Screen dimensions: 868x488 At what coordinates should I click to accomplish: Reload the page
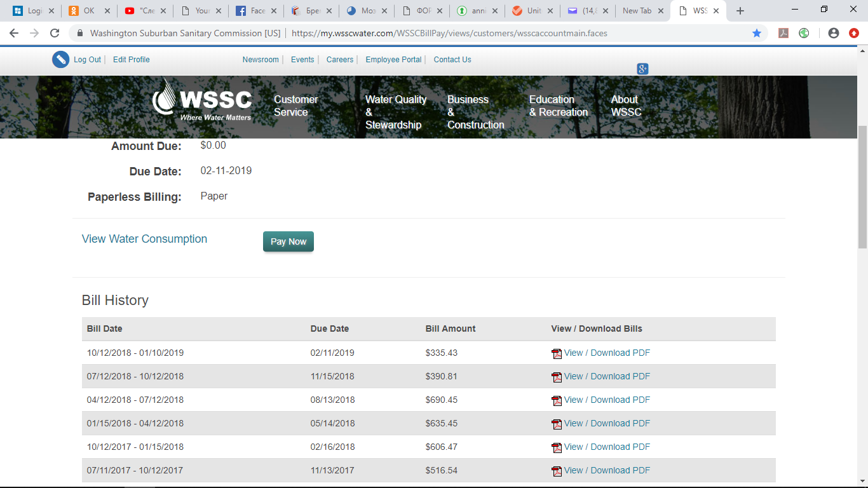pos(55,33)
